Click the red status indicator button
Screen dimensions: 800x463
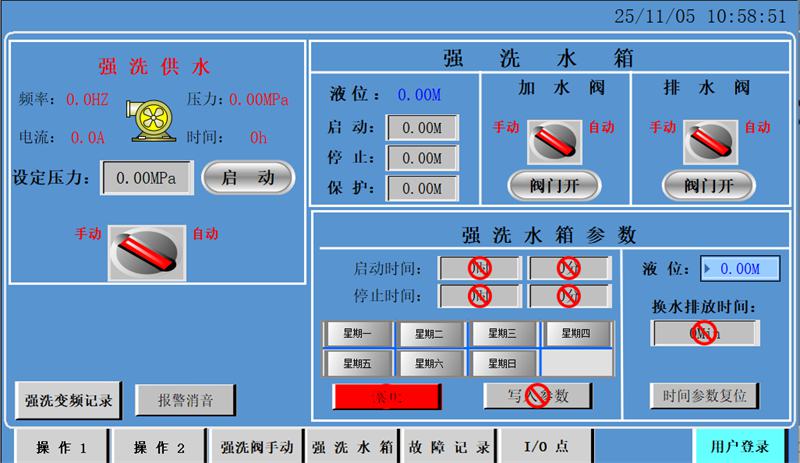(x=386, y=396)
